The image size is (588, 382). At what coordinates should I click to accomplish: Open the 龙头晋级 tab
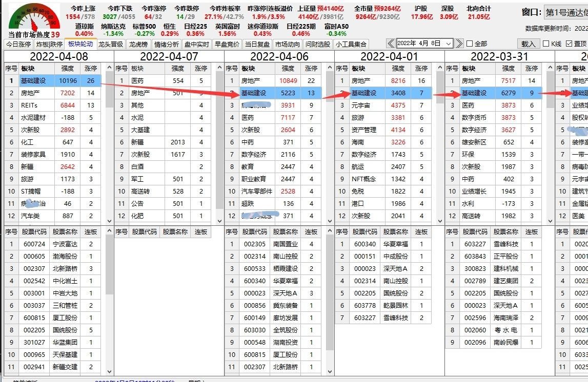point(111,44)
